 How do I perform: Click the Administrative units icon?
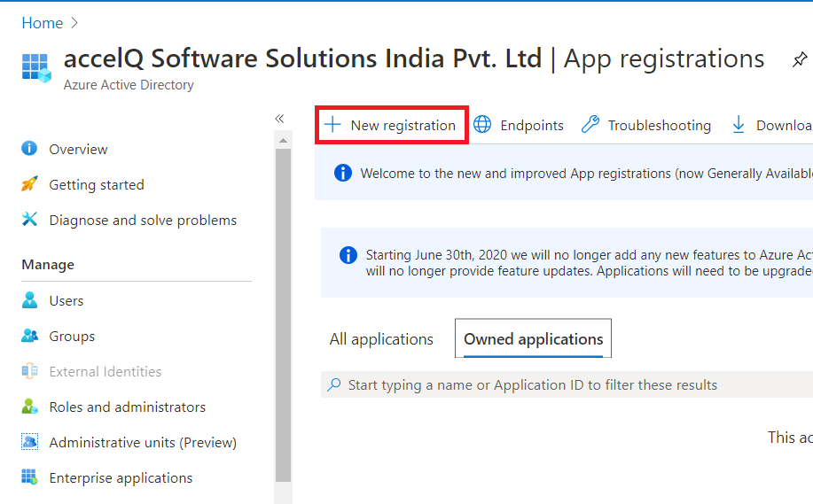click(29, 442)
